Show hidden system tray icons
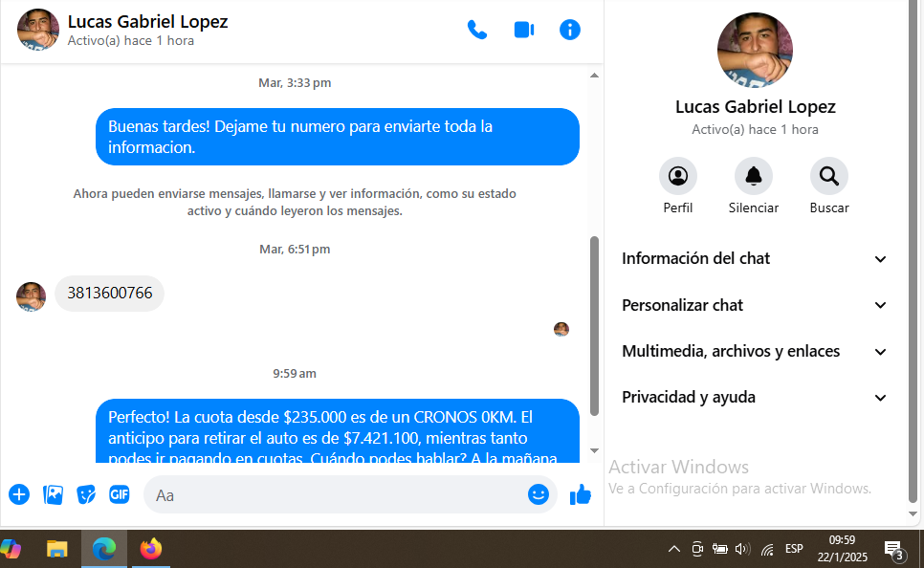 click(674, 549)
